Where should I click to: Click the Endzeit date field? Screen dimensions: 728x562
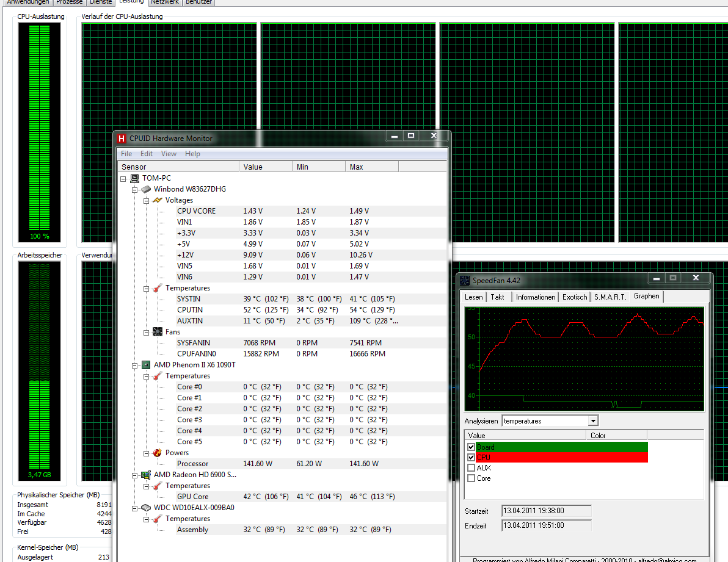[547, 525]
